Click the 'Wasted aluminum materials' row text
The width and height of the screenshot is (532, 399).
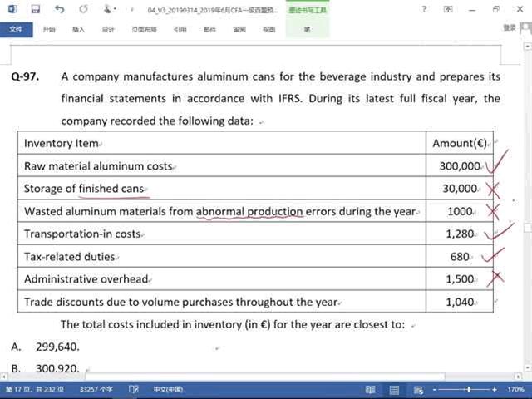[x=219, y=211]
